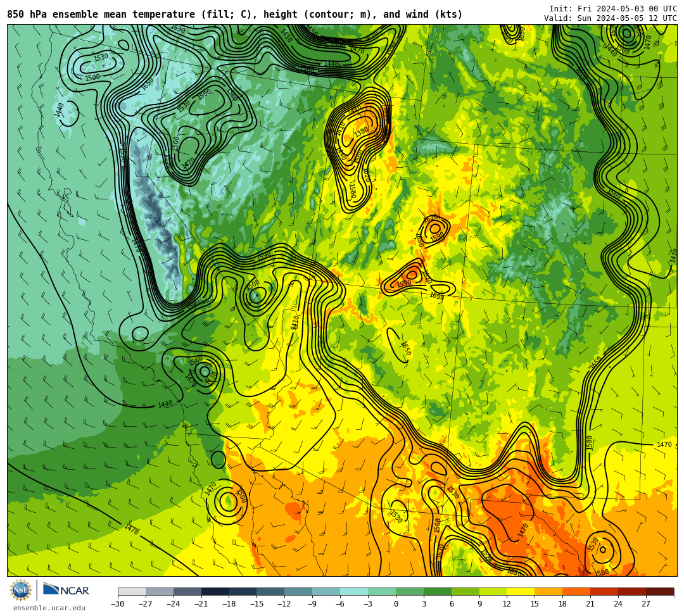The image size is (684, 616).
Task: Pick the darkest brown swatch above 27
Action: tap(660, 591)
